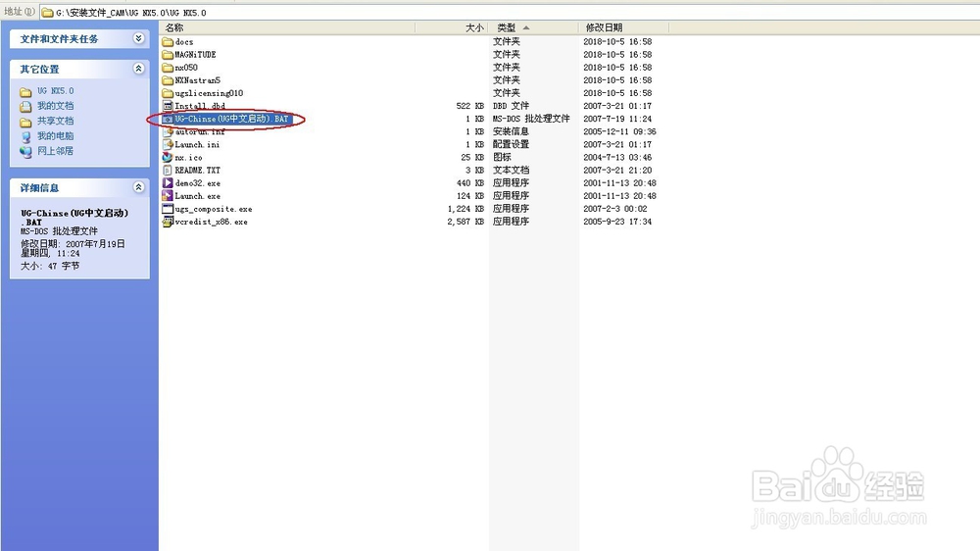The width and height of the screenshot is (980, 551).
Task: Open the UG NX5.0 link in sidebar
Action: point(56,91)
